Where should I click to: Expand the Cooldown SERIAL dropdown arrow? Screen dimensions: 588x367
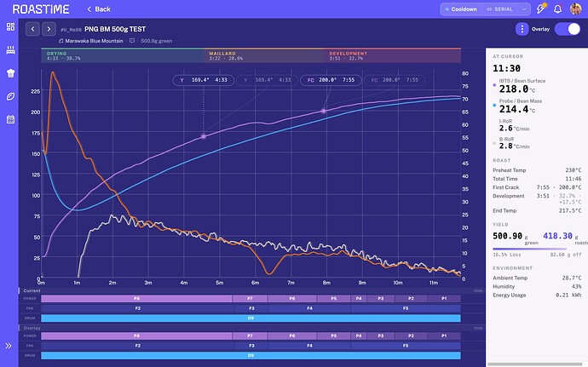(524, 9)
